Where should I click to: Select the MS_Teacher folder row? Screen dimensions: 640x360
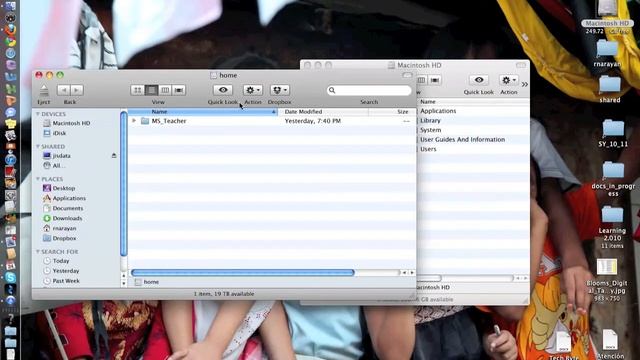click(272, 121)
